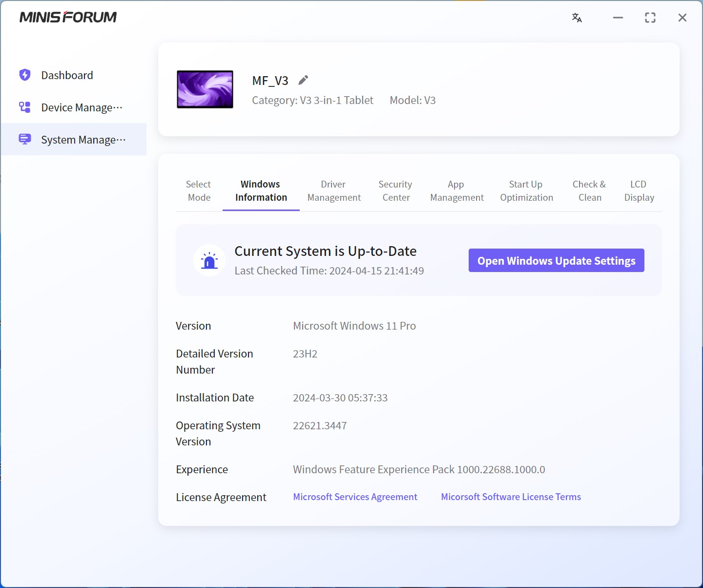
Task: Click the pencil edit icon next to MF_V3
Action: click(303, 80)
